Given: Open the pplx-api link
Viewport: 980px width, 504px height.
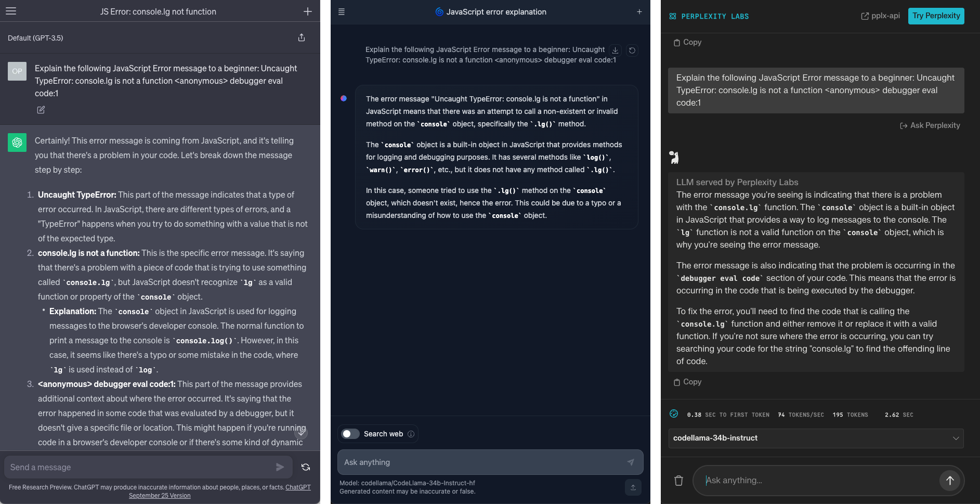Looking at the screenshot, I should (x=881, y=16).
